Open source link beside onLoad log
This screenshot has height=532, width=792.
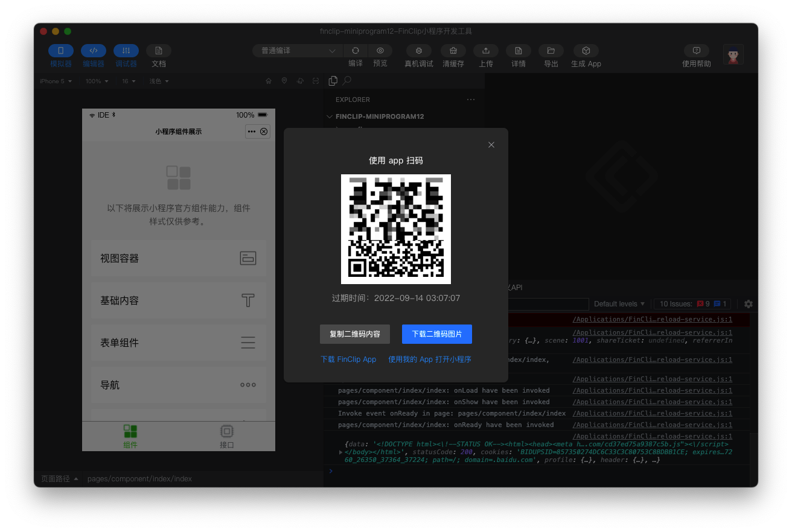coord(652,390)
